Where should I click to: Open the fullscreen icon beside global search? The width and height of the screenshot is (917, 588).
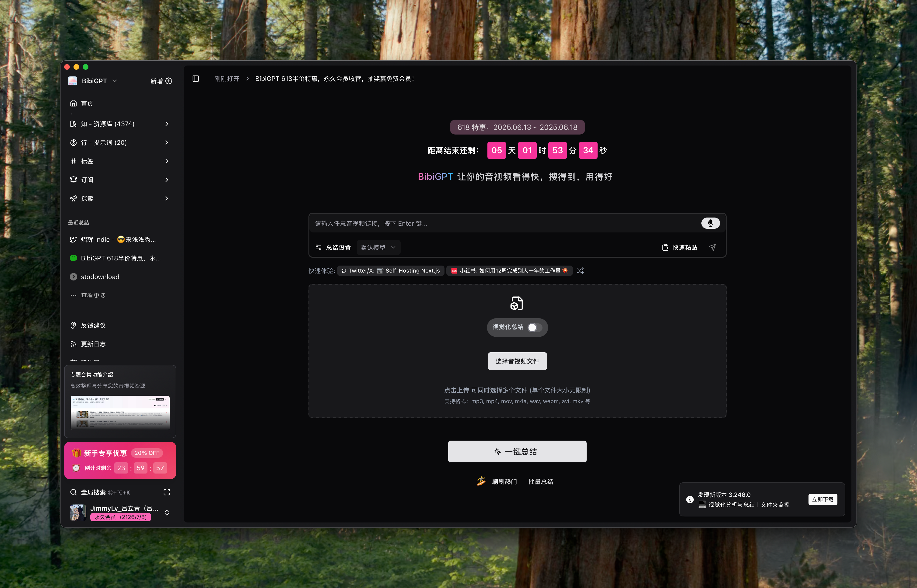pyautogui.click(x=167, y=492)
